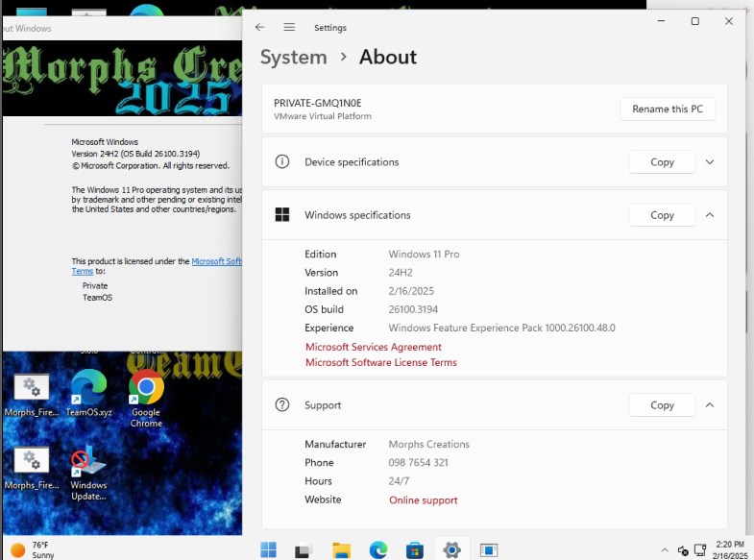Screen dimensions: 754x560
Task: Go to System in the breadcrumb
Action: 293,57
